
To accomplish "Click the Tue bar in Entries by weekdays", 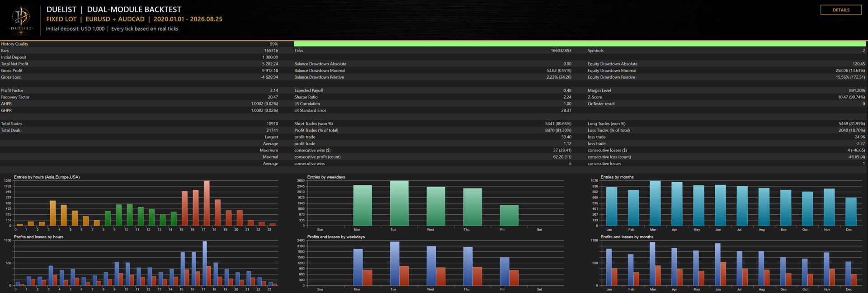I will coord(399,203).
